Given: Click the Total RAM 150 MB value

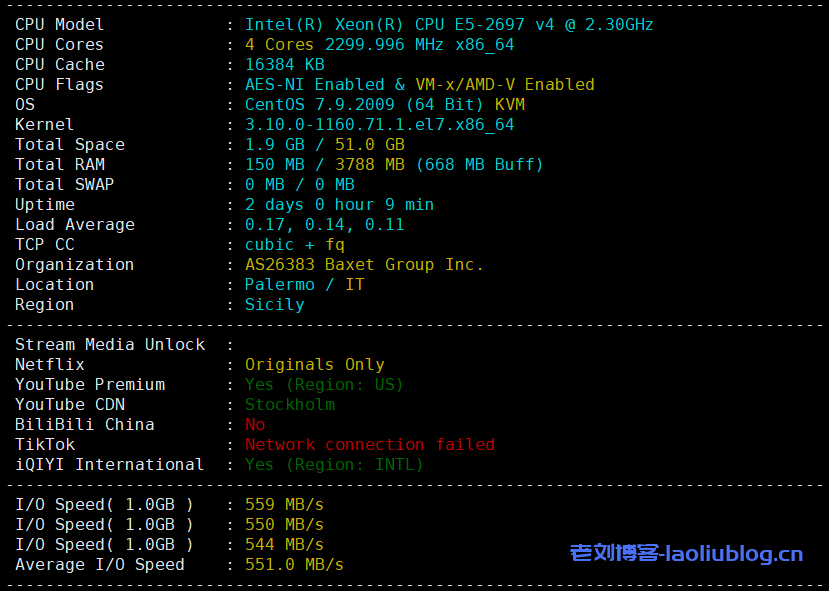Looking at the screenshot, I should 274,164.
